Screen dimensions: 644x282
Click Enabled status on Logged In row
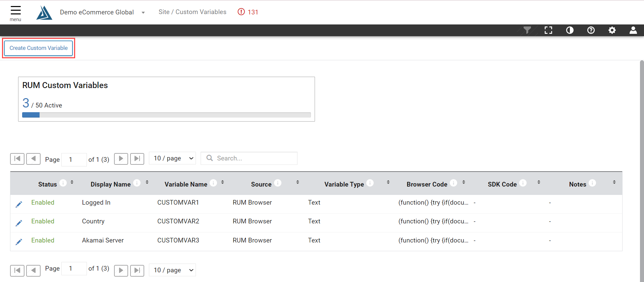tap(43, 203)
